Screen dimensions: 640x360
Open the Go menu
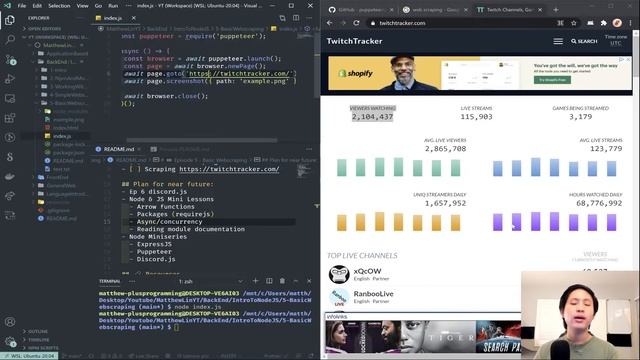click(98, 6)
